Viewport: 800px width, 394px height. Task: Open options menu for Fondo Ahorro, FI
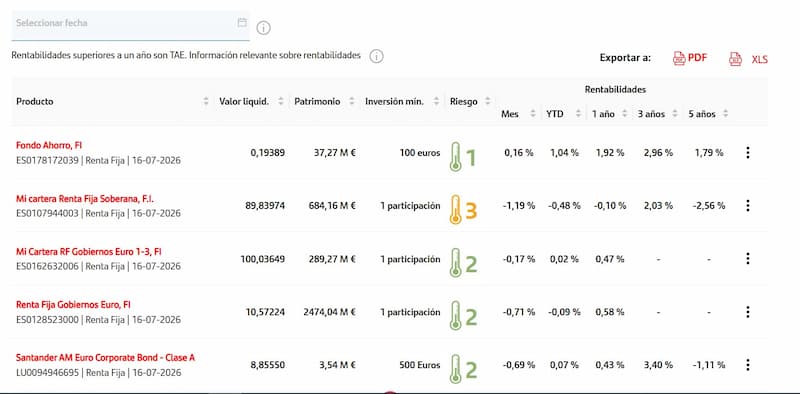tap(747, 153)
